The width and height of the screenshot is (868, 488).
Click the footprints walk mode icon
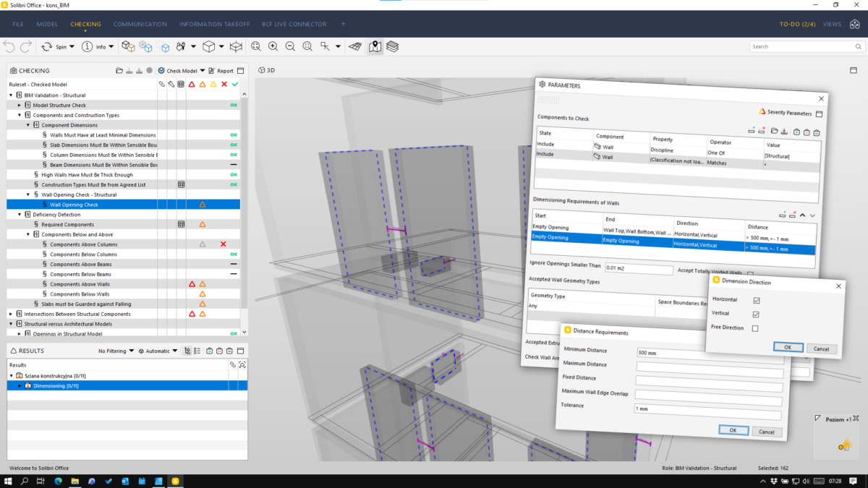[181, 46]
